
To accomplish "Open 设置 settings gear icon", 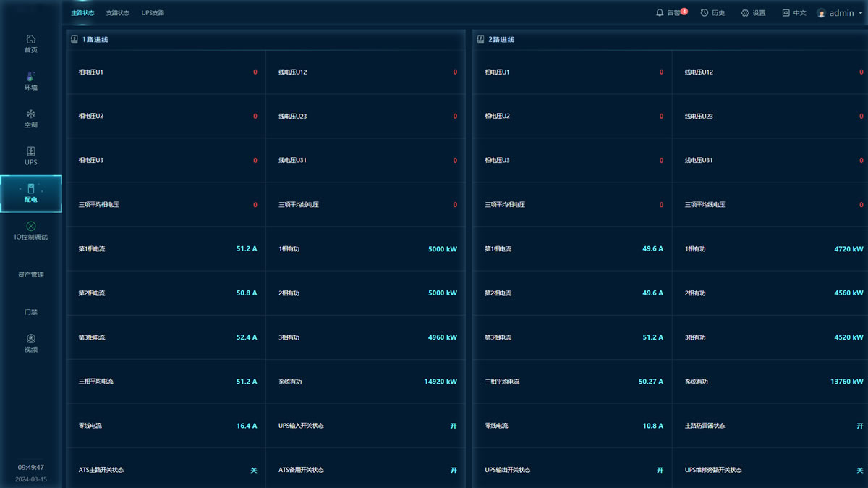I will pyautogui.click(x=745, y=13).
